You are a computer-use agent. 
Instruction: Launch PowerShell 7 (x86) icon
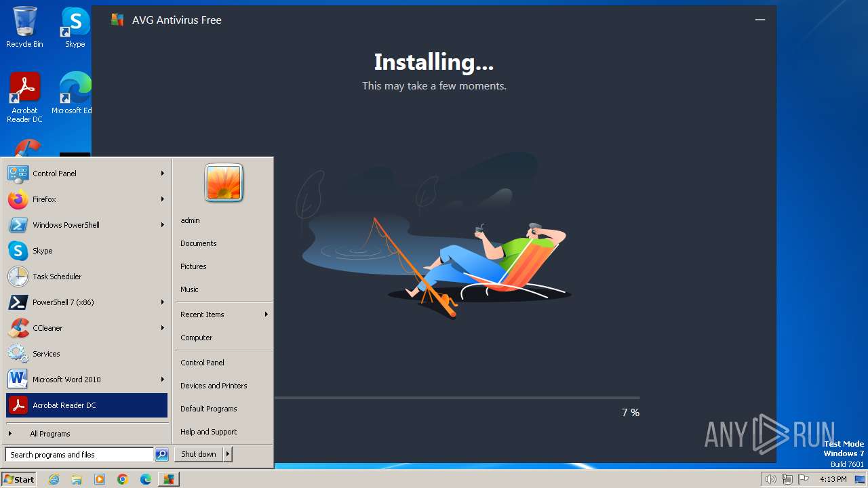[x=18, y=302]
